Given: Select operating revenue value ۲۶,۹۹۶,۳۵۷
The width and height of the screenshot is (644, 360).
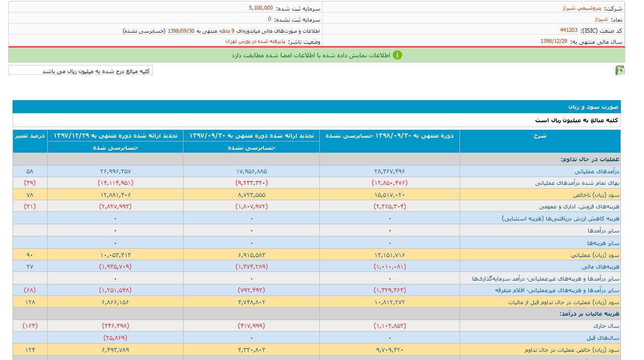Looking at the screenshot, I should point(115,171).
